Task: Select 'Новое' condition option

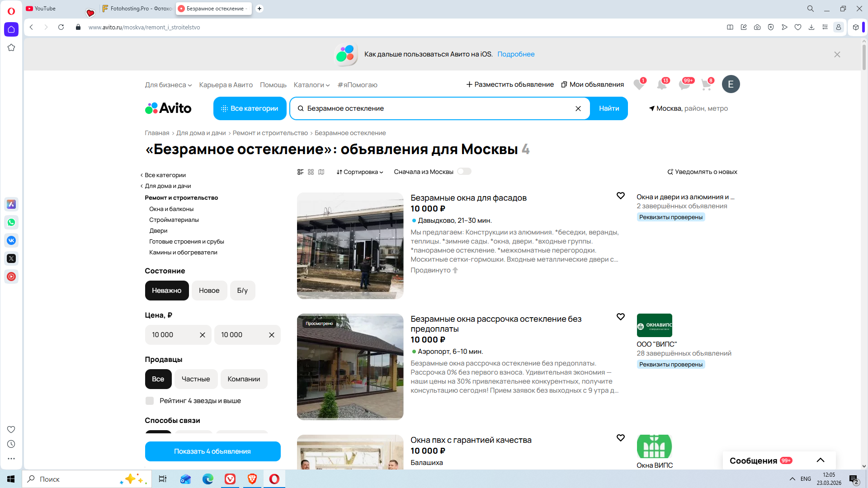Action: point(209,291)
